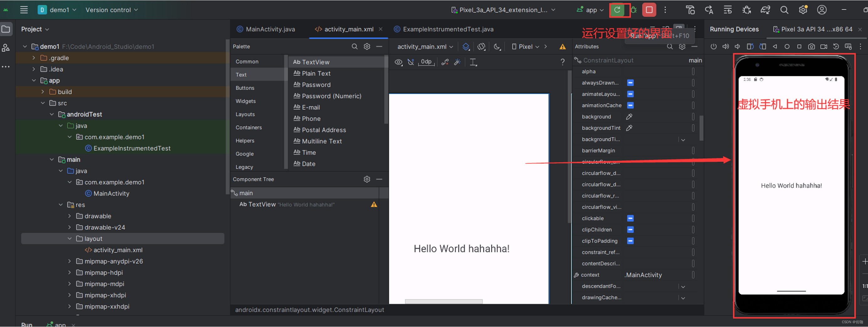
Task: Raise emulator volume up icon
Action: (x=725, y=46)
